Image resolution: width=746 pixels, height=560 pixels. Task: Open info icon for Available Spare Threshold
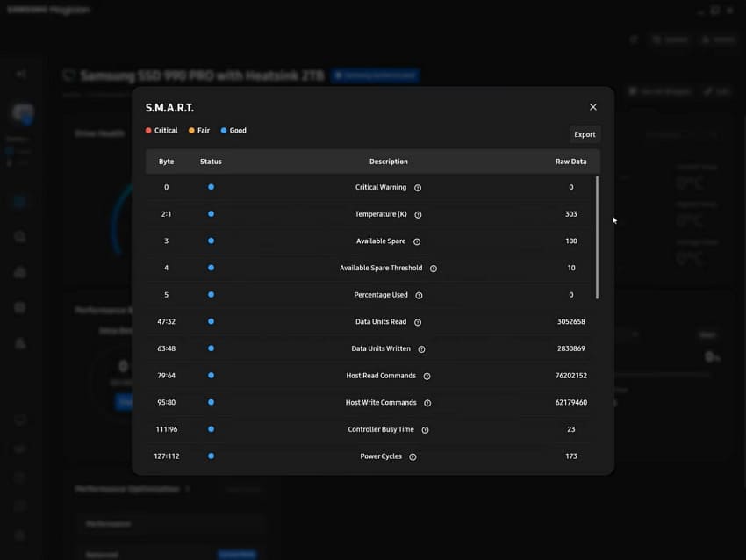tap(434, 269)
